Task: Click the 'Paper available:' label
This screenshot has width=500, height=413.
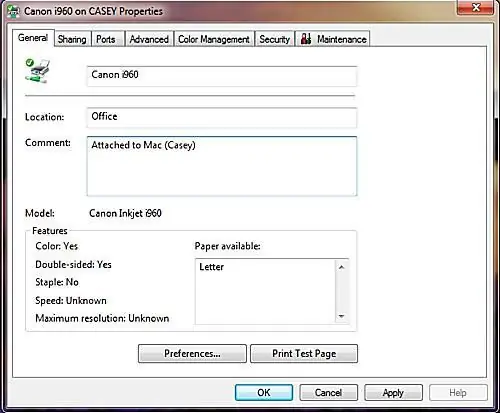Action: click(x=227, y=246)
